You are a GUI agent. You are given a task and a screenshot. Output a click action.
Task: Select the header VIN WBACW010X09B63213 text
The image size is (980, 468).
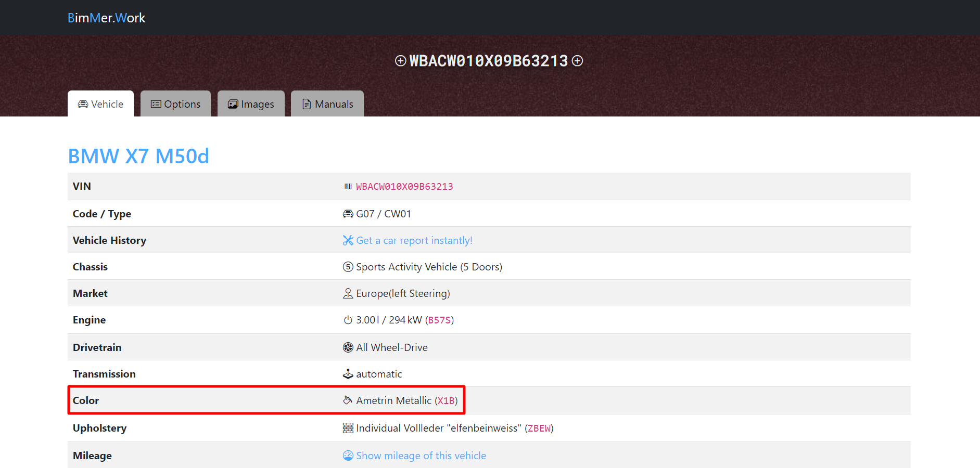[x=489, y=61]
